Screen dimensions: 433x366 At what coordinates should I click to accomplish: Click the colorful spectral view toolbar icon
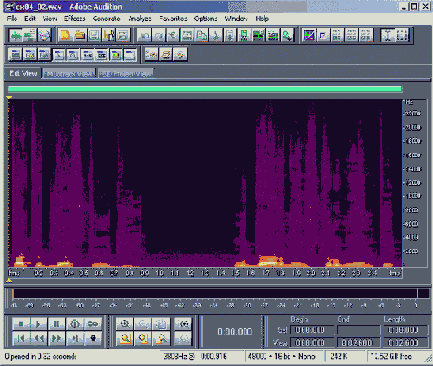point(309,35)
